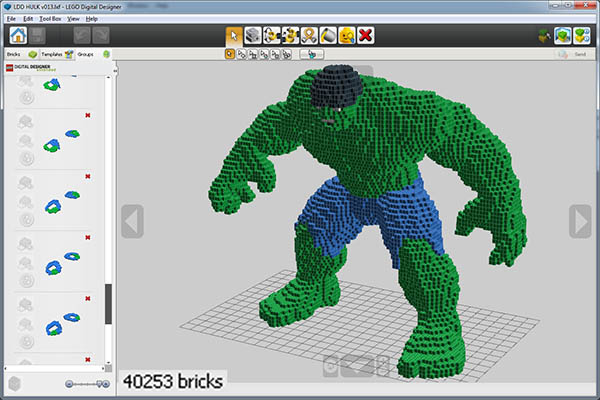This screenshot has height=400, width=600.
Task: Select the Clone tool
Action: (x=254, y=35)
